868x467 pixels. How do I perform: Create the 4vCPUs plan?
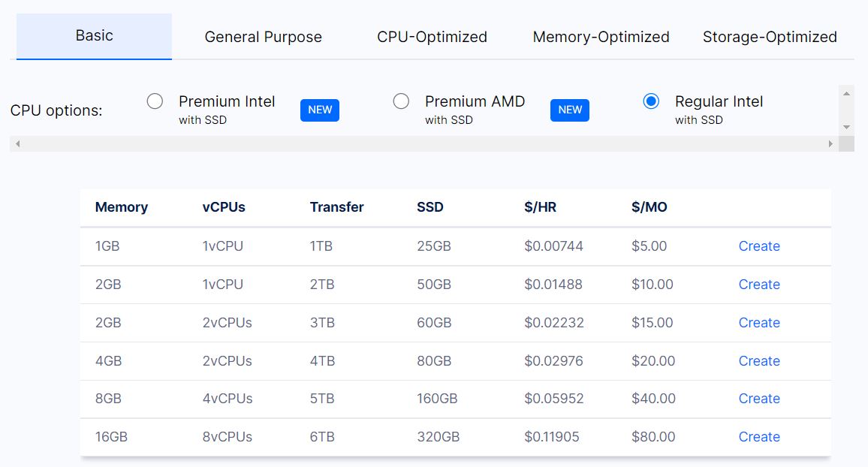(759, 398)
